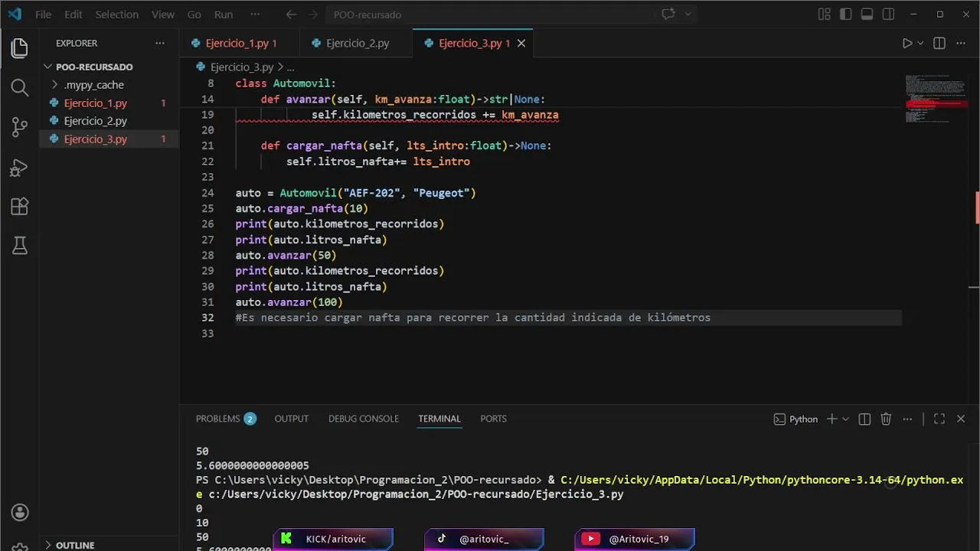
Task: Open the Extensions view
Action: click(20, 207)
